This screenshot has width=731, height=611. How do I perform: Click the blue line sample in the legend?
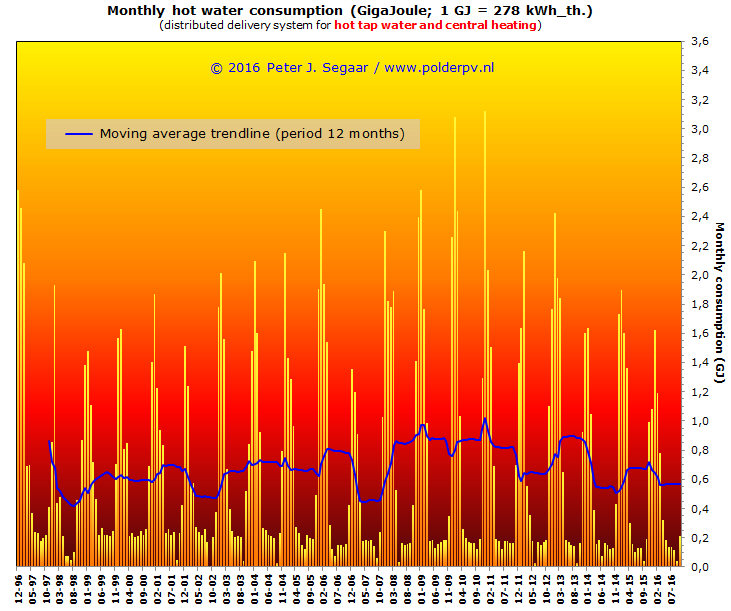79,134
